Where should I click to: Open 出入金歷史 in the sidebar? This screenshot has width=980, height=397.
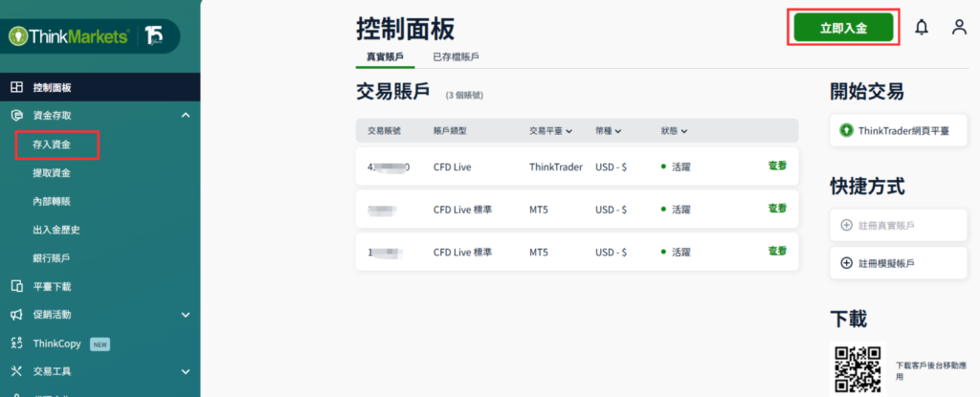56,230
